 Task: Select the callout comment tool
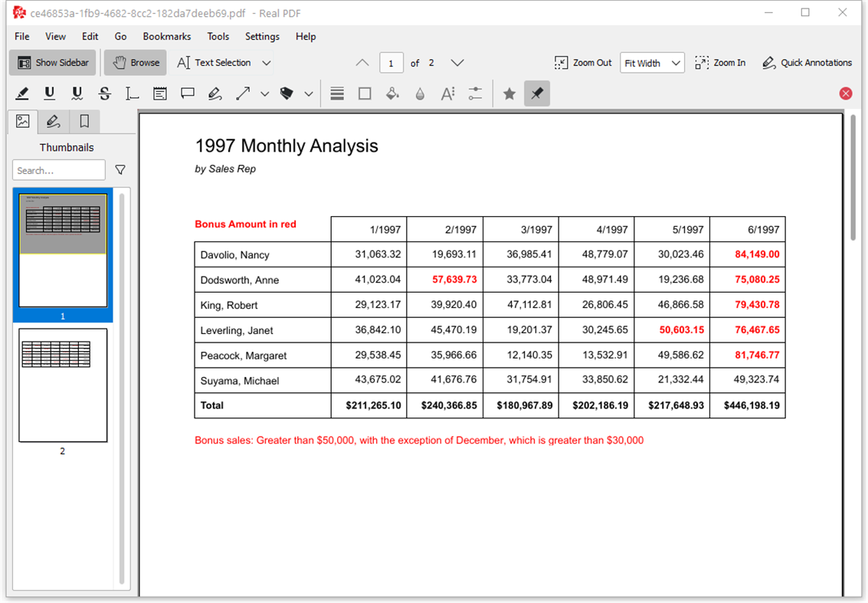click(188, 93)
